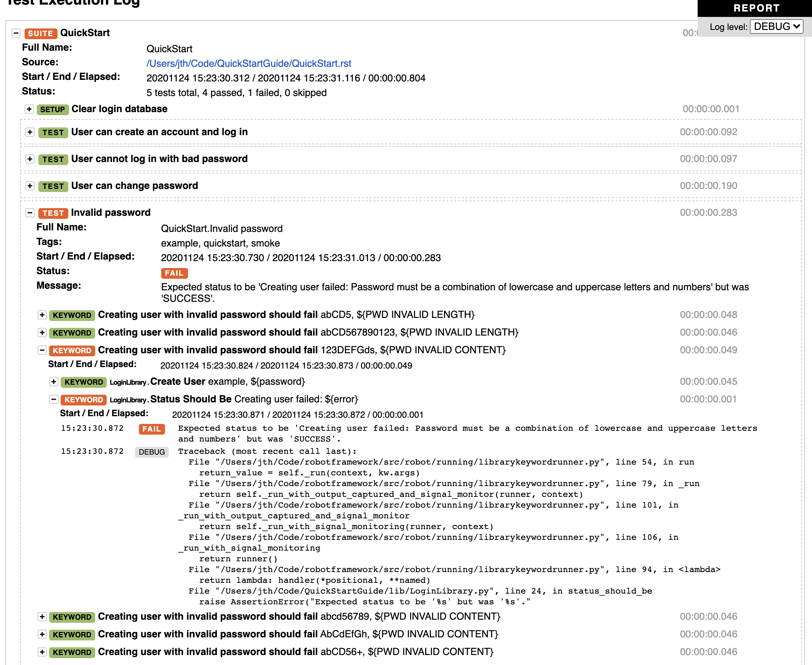Click the FAIL status badge under Invalid password
812x665 pixels.
point(174,273)
